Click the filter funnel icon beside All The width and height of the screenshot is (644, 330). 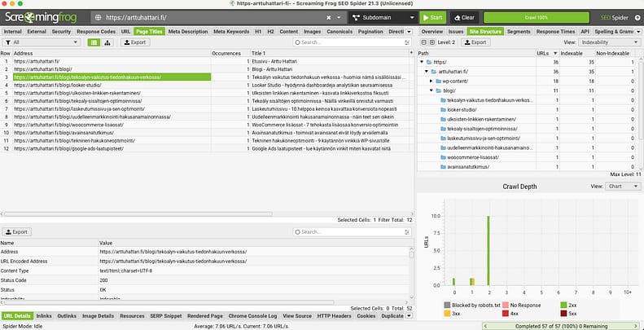coord(7,42)
